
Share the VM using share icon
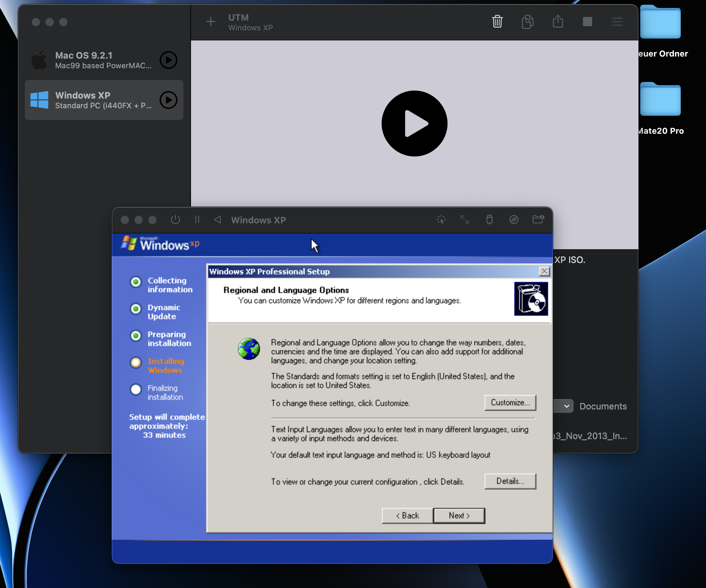point(558,22)
